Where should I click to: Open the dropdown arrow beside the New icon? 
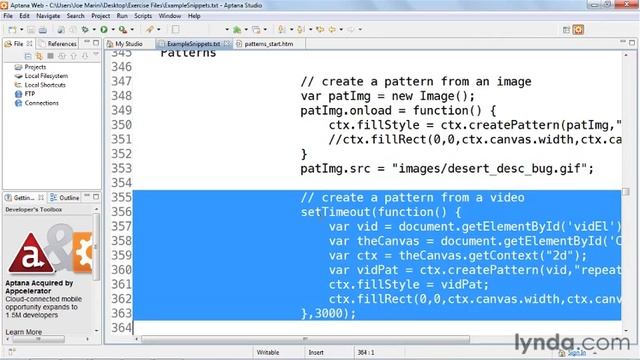21,29
